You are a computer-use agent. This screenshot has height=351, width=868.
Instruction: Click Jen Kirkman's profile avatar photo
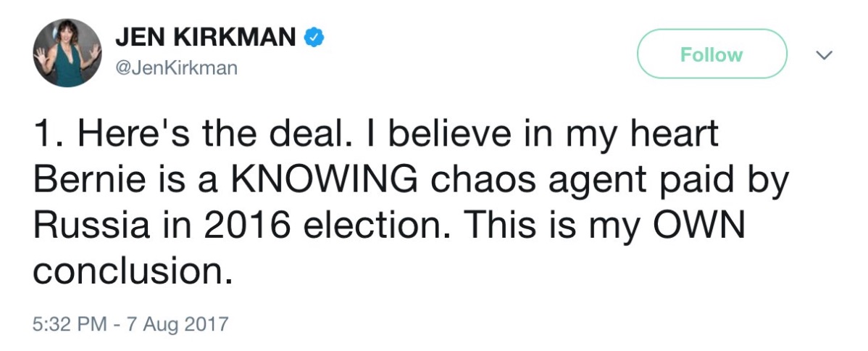tap(67, 53)
